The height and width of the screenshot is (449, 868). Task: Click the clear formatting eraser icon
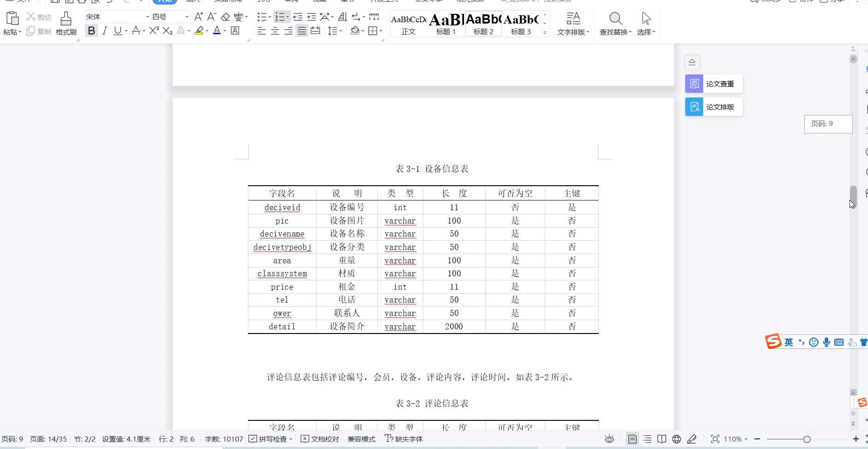pos(225,17)
